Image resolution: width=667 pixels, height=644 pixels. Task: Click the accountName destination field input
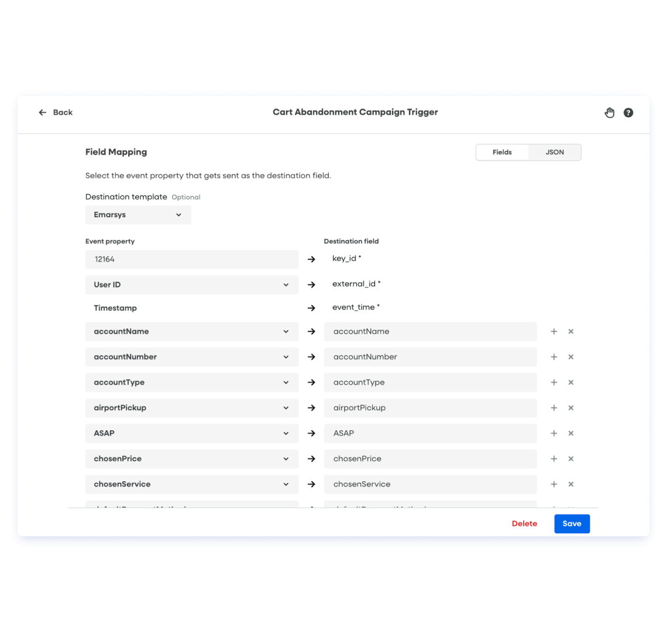tap(431, 331)
